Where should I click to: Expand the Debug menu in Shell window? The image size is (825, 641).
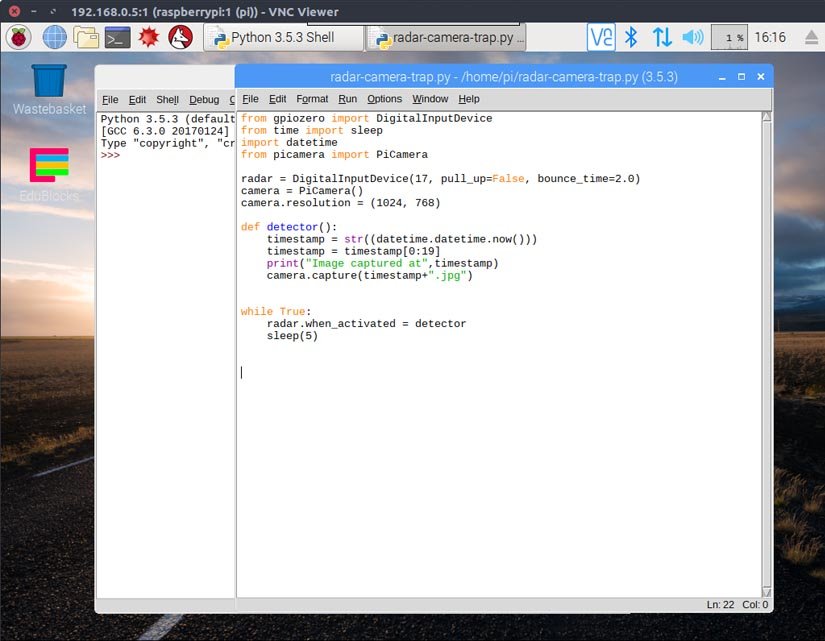[x=204, y=99]
